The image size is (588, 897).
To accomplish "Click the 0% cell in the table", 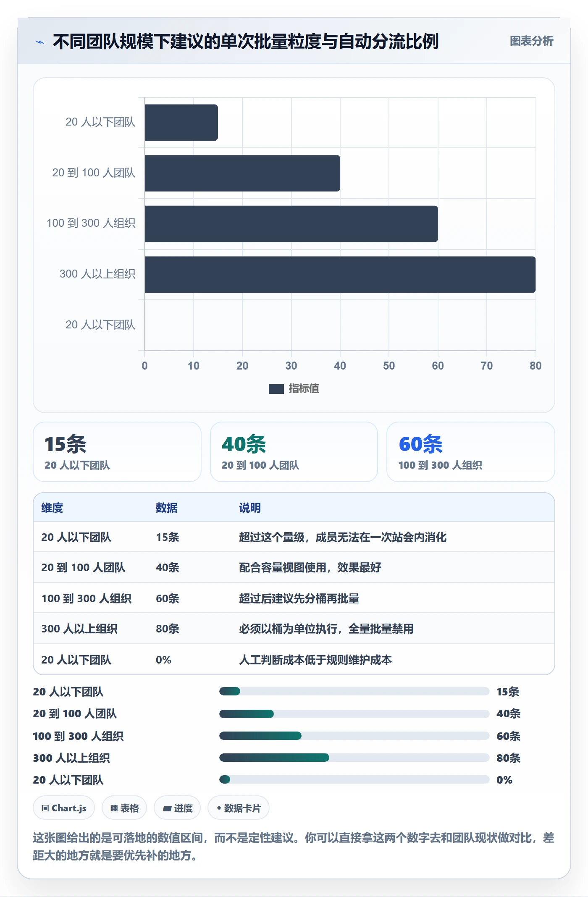I will point(163,660).
